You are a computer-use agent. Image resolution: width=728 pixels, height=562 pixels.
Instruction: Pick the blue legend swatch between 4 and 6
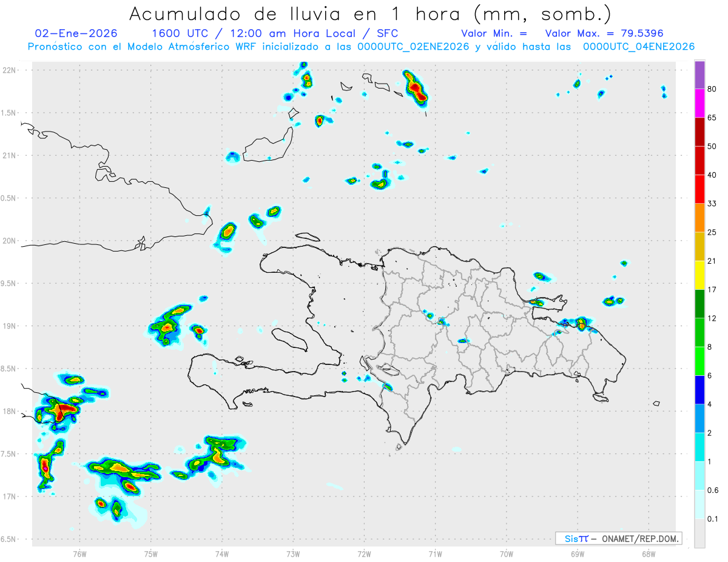coord(699,390)
